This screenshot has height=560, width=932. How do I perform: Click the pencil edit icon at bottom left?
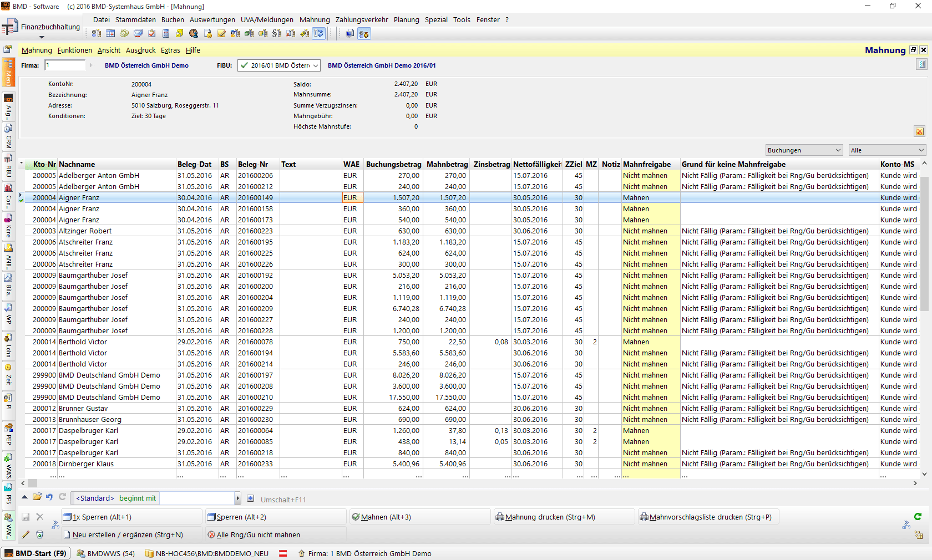(x=26, y=534)
